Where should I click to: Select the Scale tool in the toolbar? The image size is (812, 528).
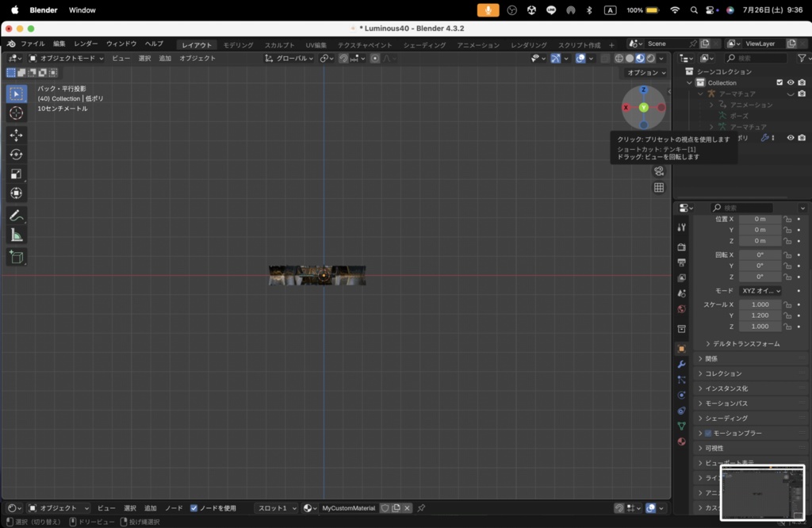coord(17,174)
